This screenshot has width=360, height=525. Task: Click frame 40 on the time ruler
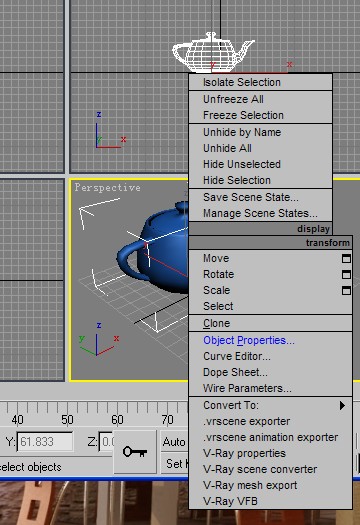tap(17, 420)
